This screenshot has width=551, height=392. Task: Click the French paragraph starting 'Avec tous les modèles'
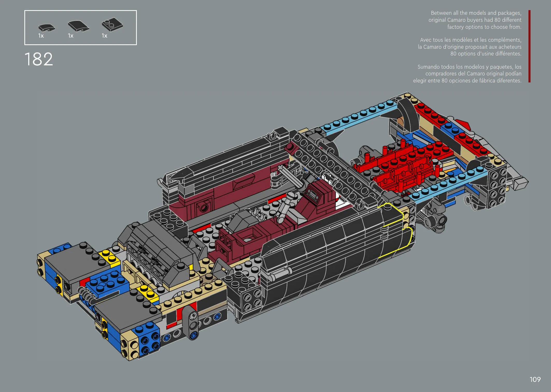[470, 47]
